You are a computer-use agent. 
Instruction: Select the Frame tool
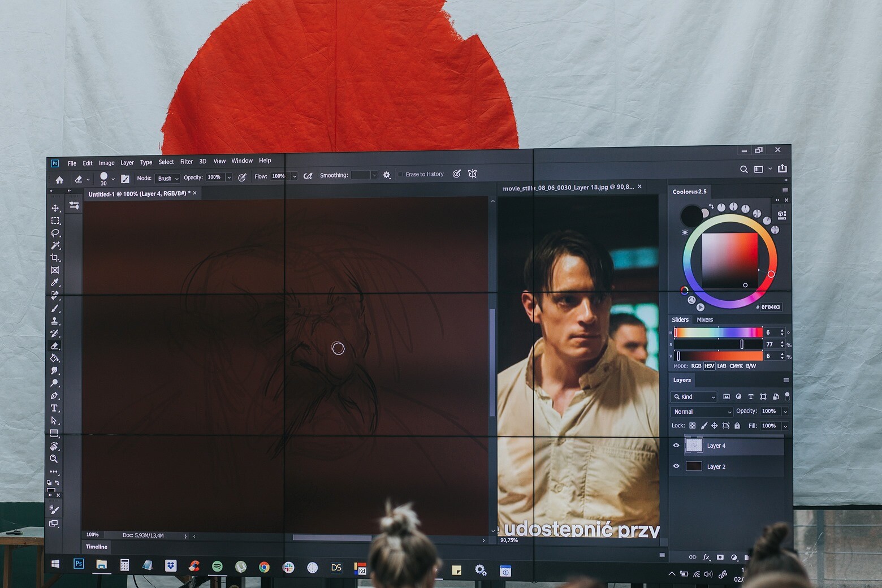tap(55, 270)
